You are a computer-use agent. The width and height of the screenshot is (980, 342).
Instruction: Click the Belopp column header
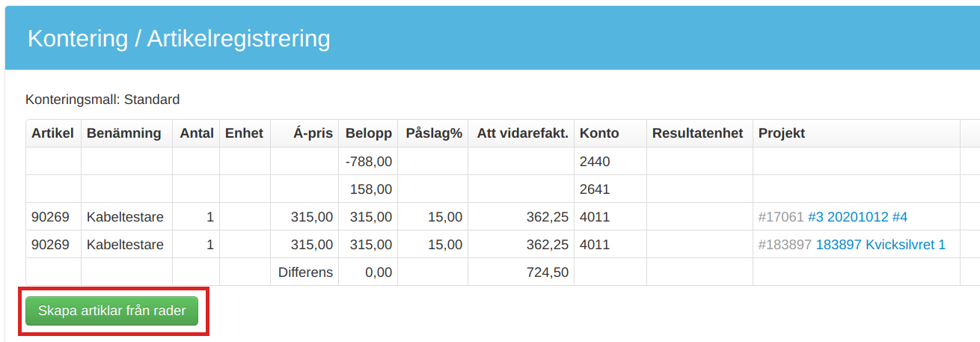pos(368,133)
